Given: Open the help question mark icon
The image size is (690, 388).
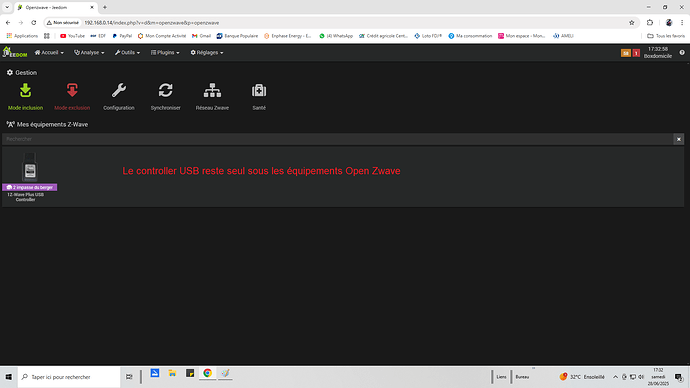Looking at the screenshot, I should (x=682, y=52).
